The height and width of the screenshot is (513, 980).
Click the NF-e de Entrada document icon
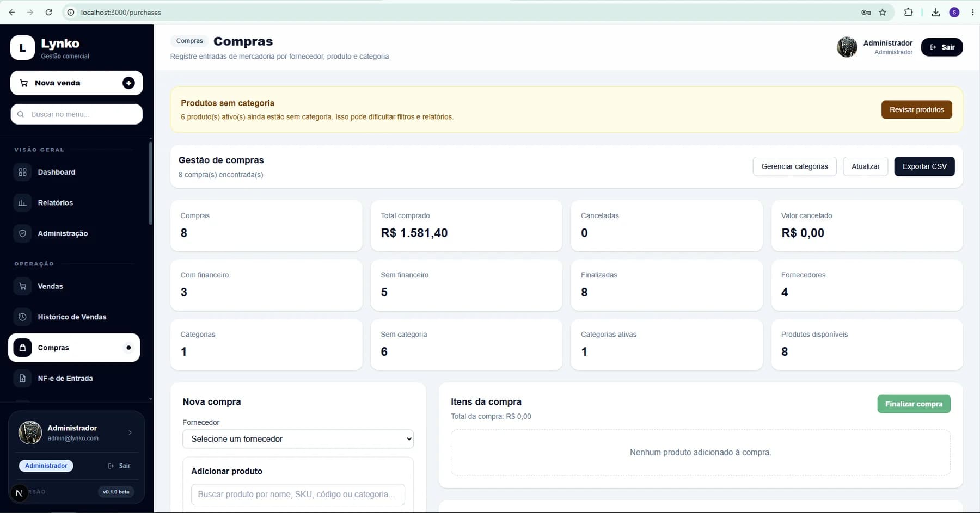[x=22, y=378]
